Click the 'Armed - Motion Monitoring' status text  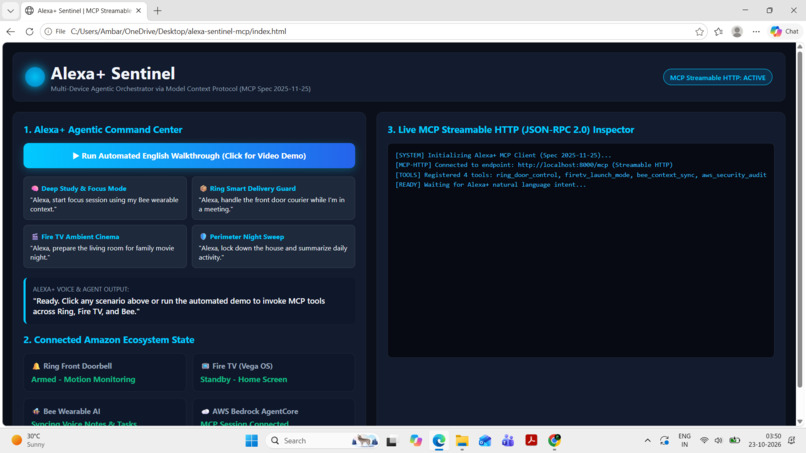click(83, 379)
